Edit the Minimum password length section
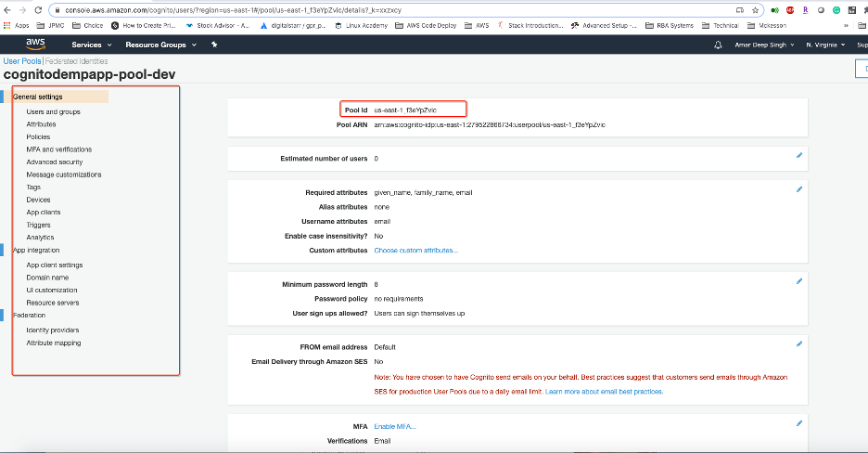The image size is (868, 453). pyautogui.click(x=799, y=281)
